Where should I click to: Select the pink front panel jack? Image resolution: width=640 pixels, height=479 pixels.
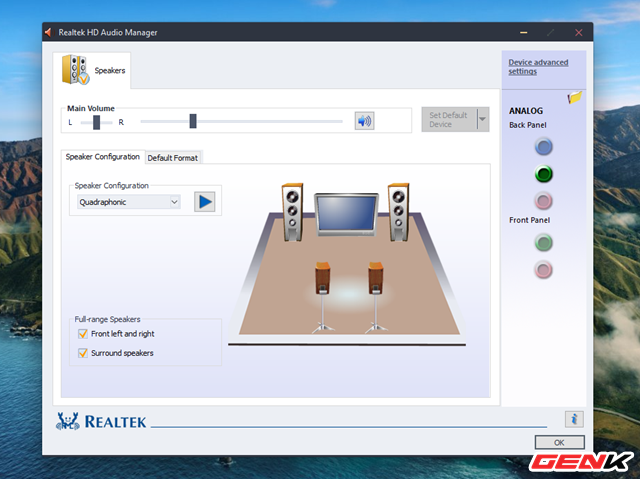pos(544,269)
